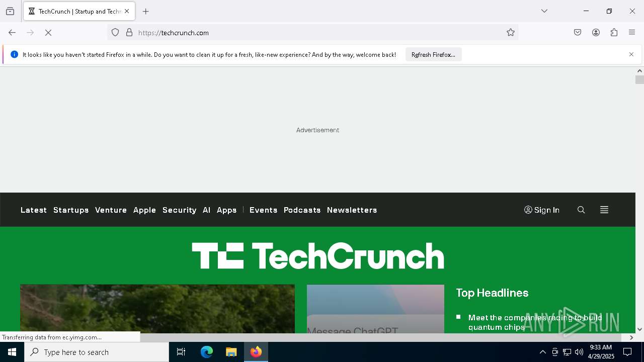
Task: Open the Message ChatGPT article thumbnail
Action: click(x=375, y=309)
